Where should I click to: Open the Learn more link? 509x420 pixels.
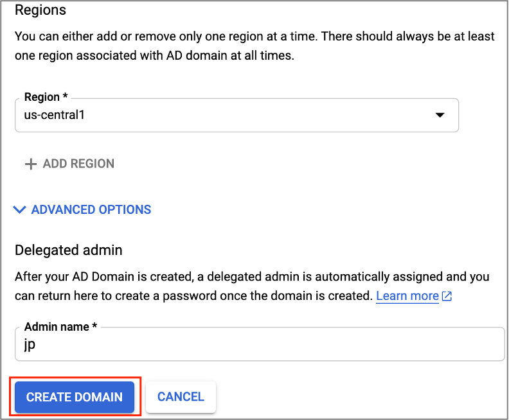click(407, 296)
